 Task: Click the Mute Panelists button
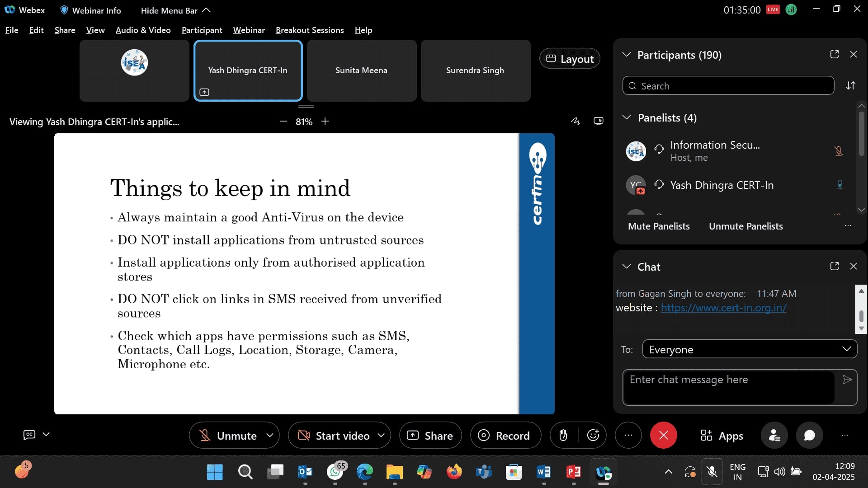659,226
